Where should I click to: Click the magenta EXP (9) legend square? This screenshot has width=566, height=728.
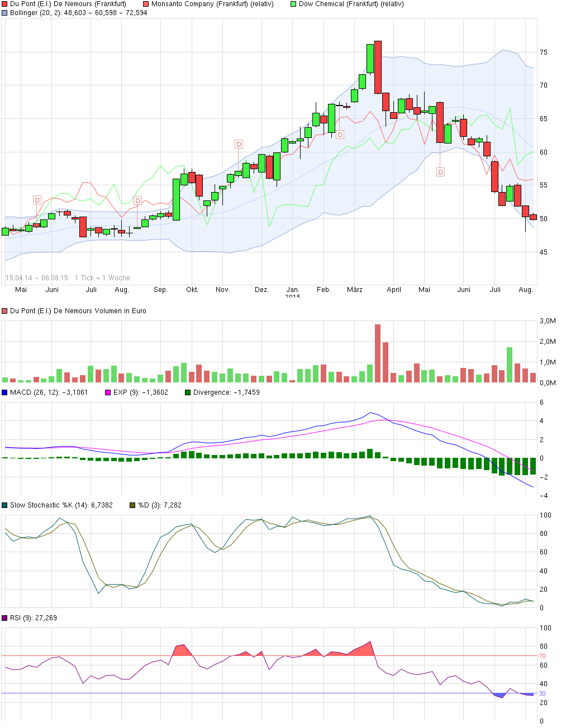108,392
